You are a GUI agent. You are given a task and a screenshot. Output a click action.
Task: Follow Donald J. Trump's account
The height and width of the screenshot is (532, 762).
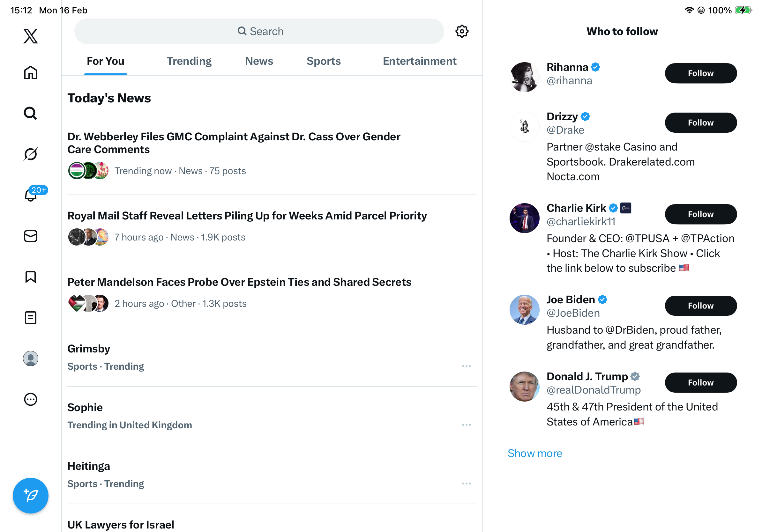pyautogui.click(x=700, y=383)
